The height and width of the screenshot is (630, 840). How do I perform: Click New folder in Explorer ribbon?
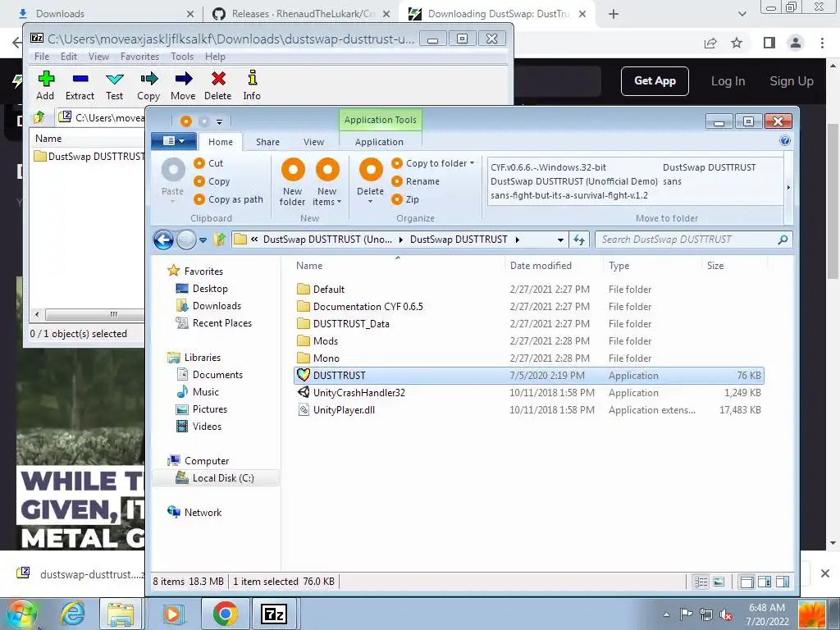pyautogui.click(x=292, y=182)
